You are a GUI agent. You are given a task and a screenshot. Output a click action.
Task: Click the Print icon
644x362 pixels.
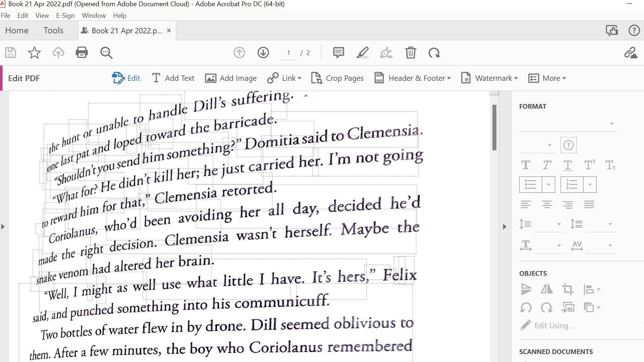tap(82, 53)
